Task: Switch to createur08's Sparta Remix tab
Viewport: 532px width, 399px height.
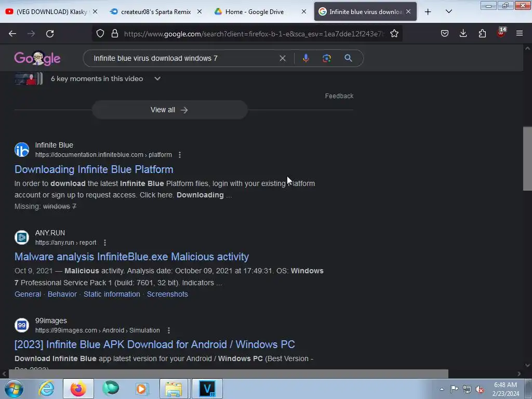Action: 155,11
